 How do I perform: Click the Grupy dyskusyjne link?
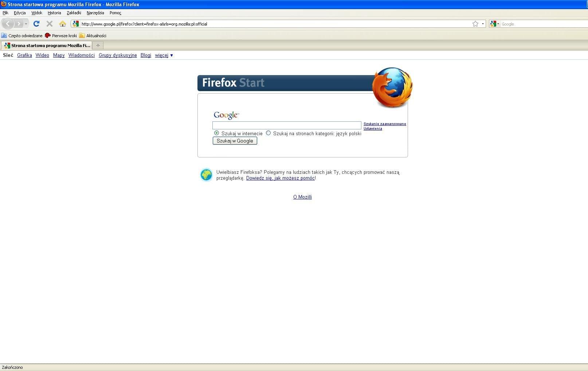pyautogui.click(x=118, y=55)
